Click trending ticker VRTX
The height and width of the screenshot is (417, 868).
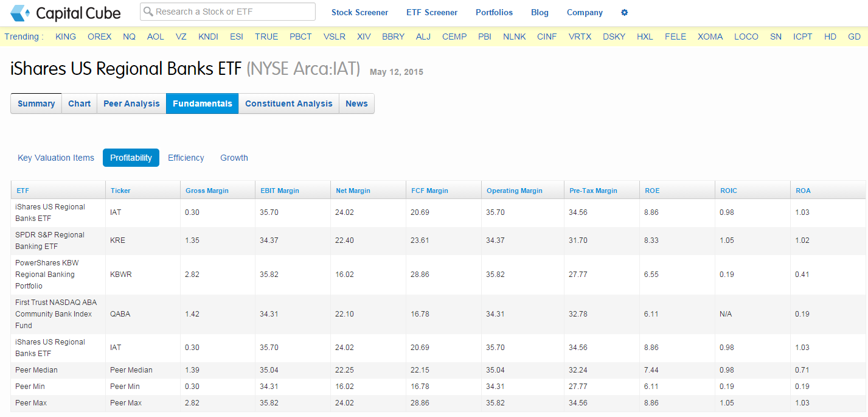coord(580,37)
